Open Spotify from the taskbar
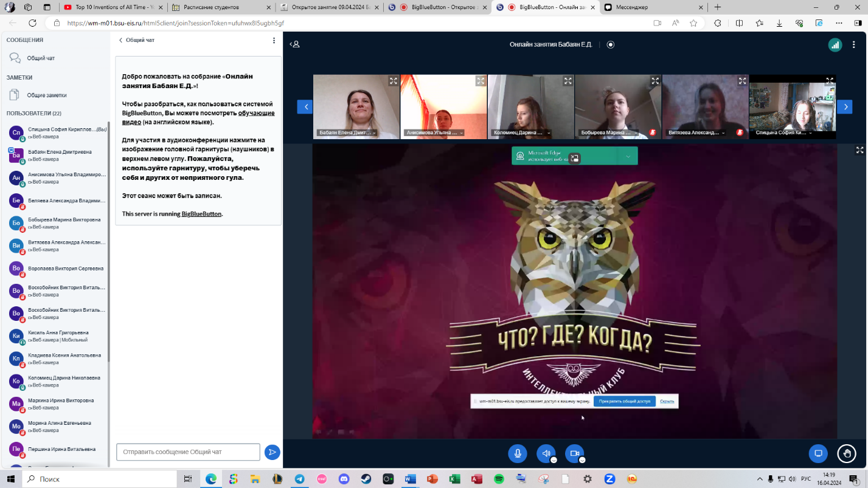Viewport: 868px width, 488px height. pyautogui.click(x=499, y=479)
